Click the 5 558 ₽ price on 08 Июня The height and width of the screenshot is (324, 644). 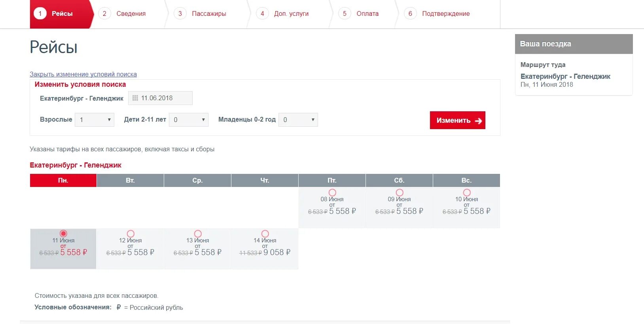pos(343,211)
